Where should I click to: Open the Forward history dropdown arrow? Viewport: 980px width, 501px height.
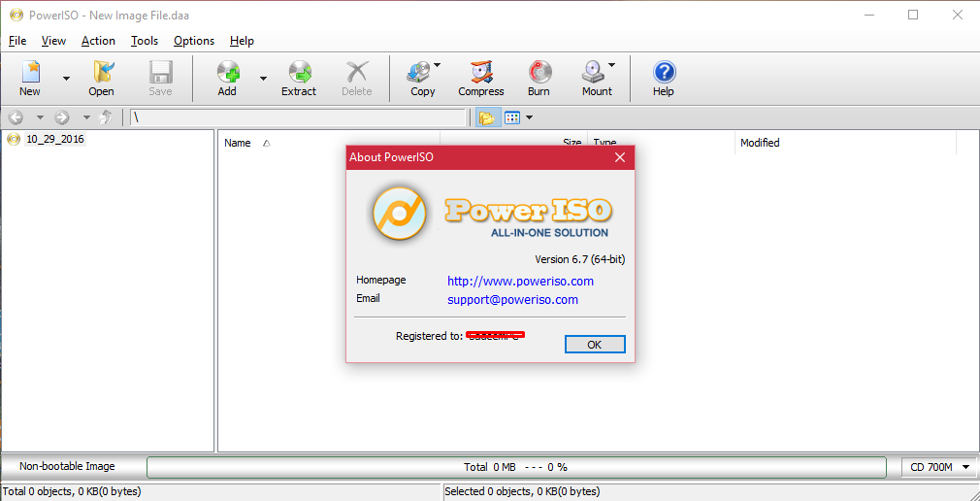coord(87,117)
